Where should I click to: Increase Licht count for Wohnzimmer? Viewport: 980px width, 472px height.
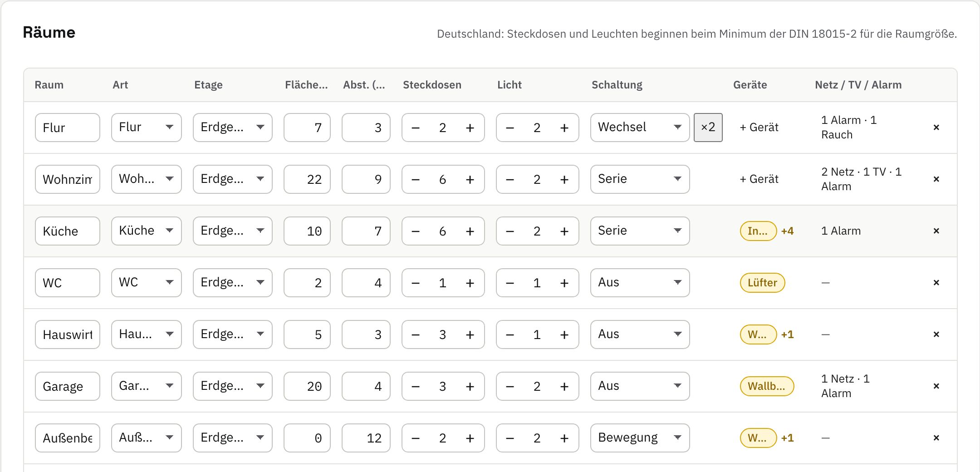click(564, 180)
